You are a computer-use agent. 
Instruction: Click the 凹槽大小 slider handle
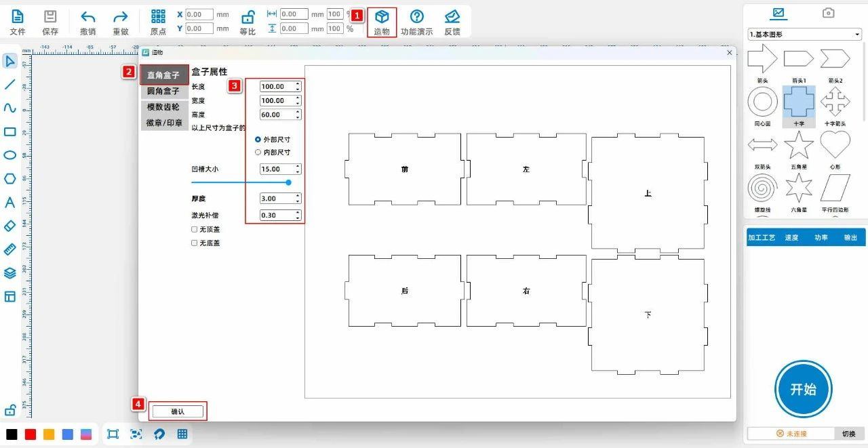coord(289,182)
